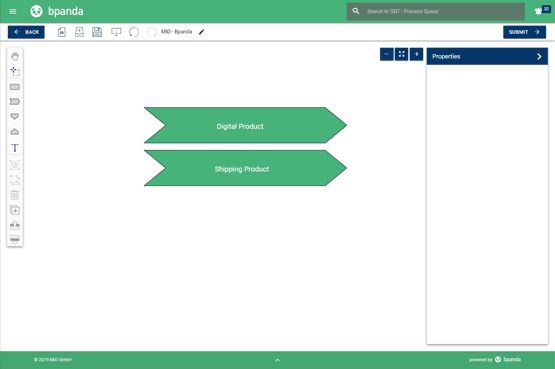The width and height of the screenshot is (555, 369).
Task: Click the group elements icon
Action: 15,165
